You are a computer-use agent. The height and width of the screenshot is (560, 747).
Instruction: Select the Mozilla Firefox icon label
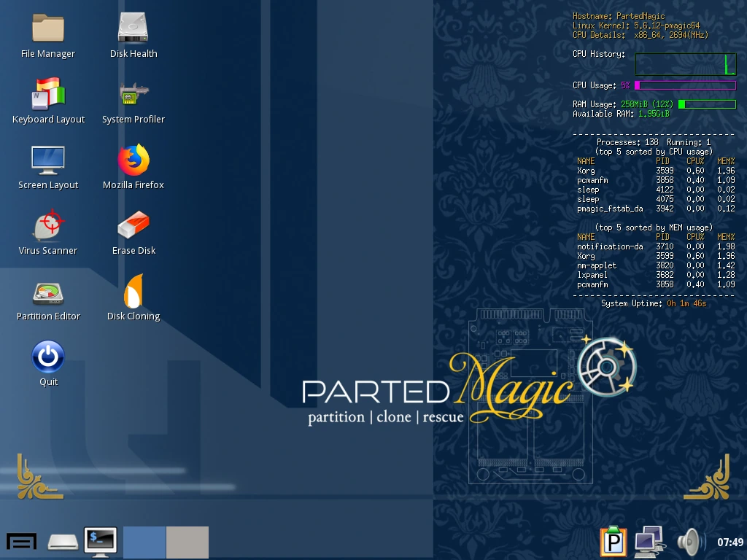click(133, 184)
